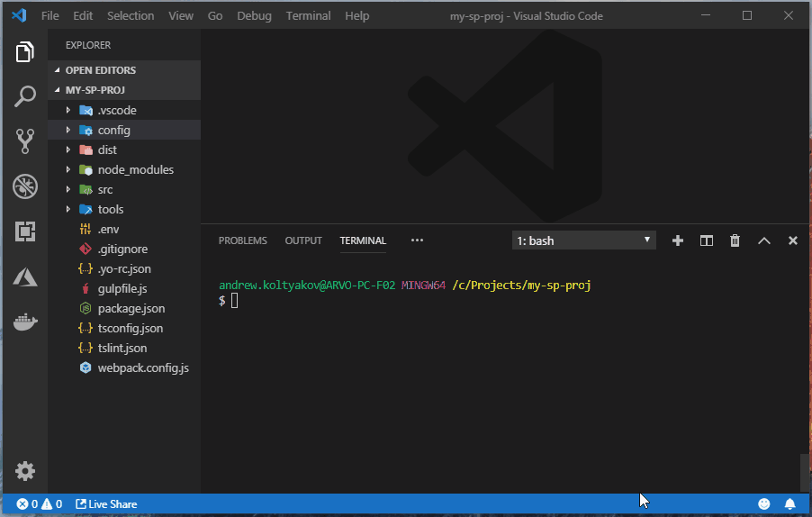This screenshot has height=517, width=812.
Task: Open errors and warnings count in status bar
Action: 40,504
